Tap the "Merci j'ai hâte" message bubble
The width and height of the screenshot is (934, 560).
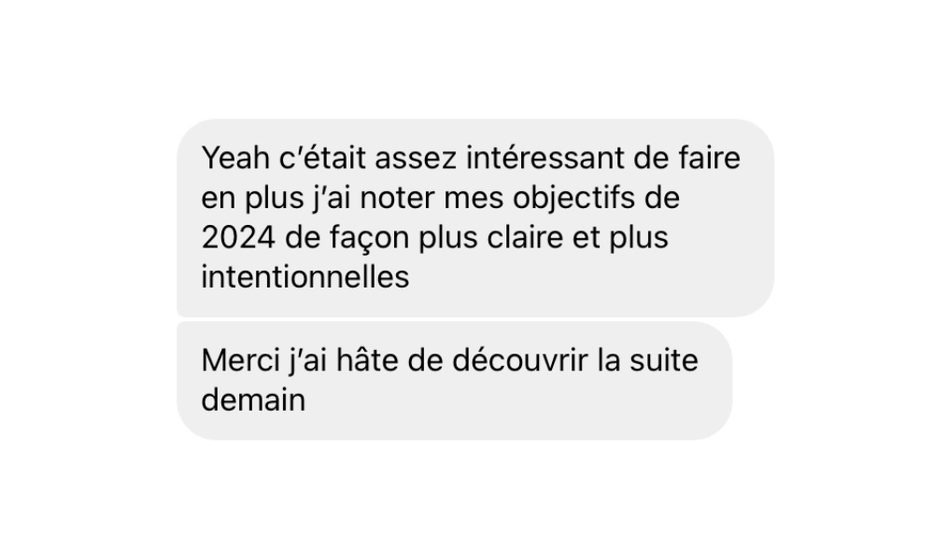[455, 381]
